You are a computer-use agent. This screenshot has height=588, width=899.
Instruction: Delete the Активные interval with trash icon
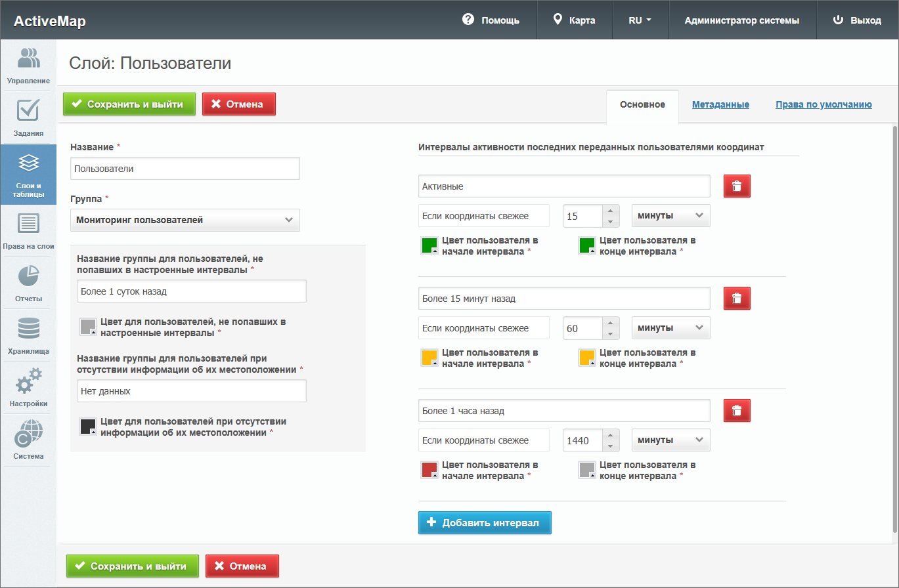coord(737,186)
